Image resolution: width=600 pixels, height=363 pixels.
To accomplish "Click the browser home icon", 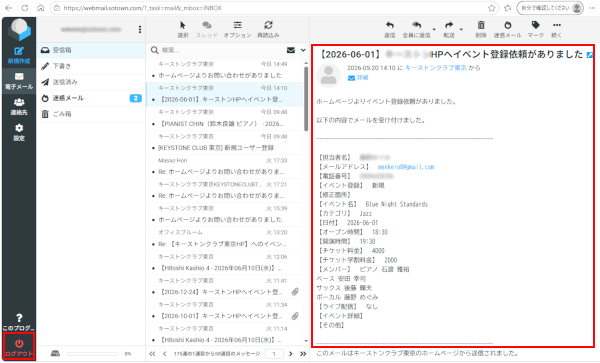I will pos(41,8).
